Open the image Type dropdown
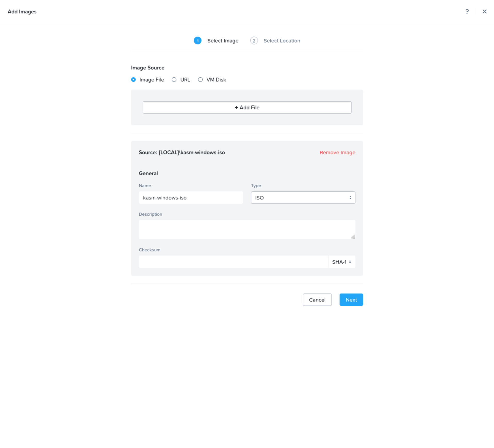The height and width of the screenshot is (448, 494). point(303,198)
